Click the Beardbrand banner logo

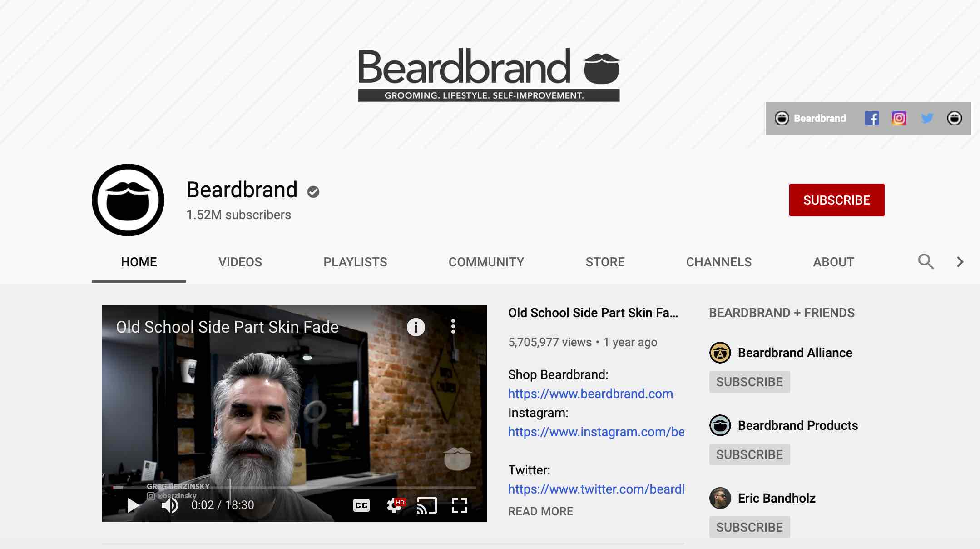(x=489, y=74)
